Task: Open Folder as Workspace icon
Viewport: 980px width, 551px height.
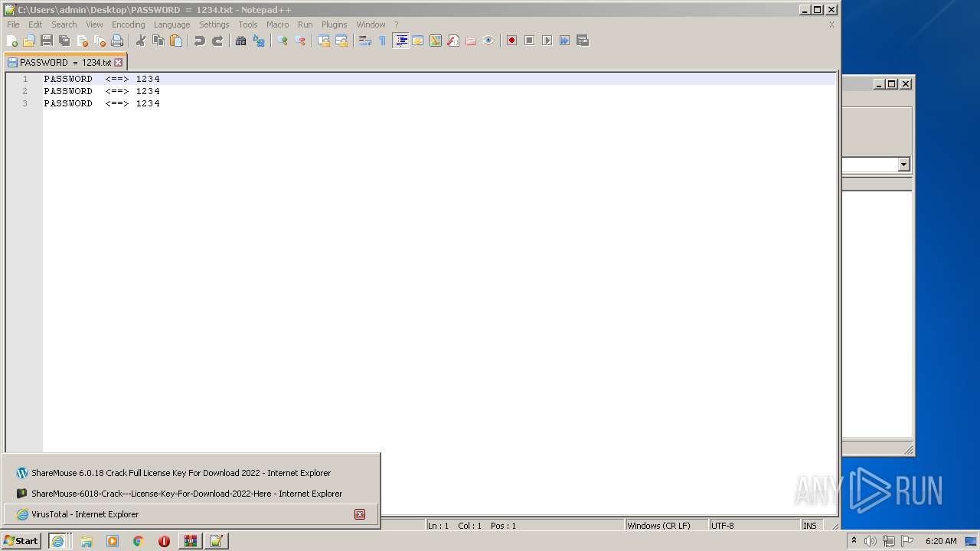Action: 471,41
